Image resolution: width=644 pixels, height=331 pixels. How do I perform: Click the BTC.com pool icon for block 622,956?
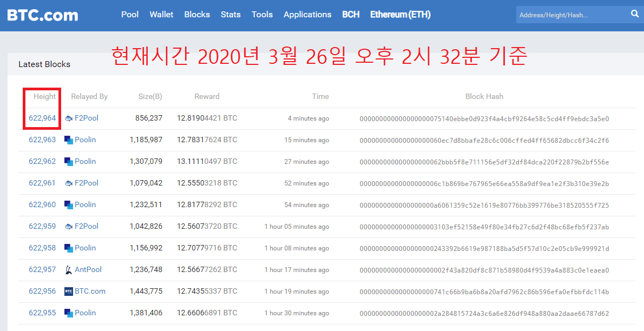coord(69,292)
